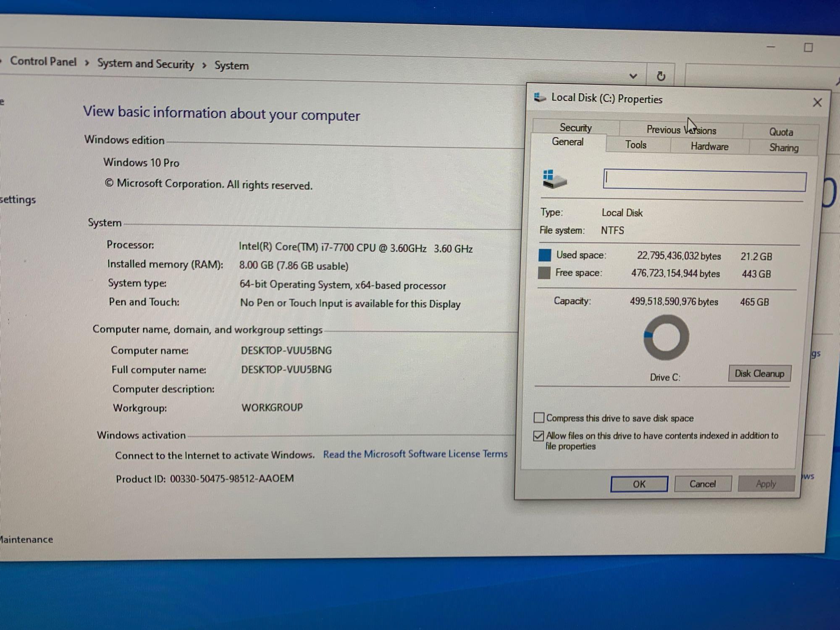This screenshot has width=840, height=630.
Task: Switch to the Quota tab
Action: [x=781, y=132]
